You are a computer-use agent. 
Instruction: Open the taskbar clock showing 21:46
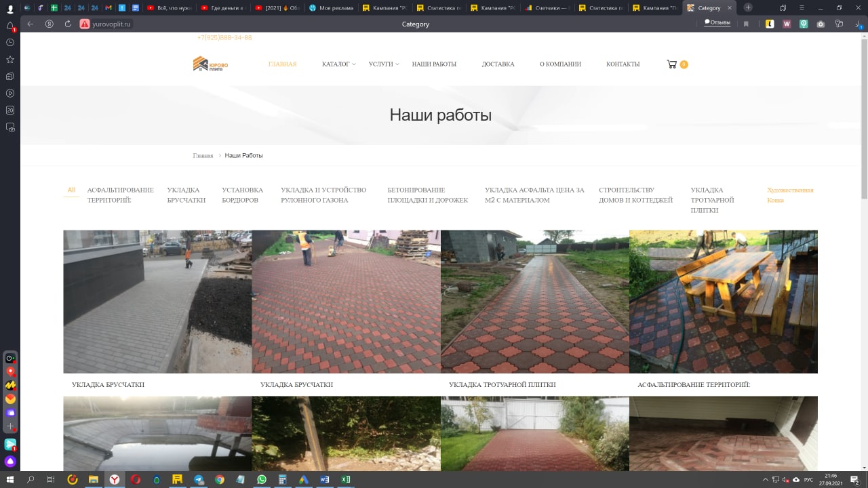830,480
